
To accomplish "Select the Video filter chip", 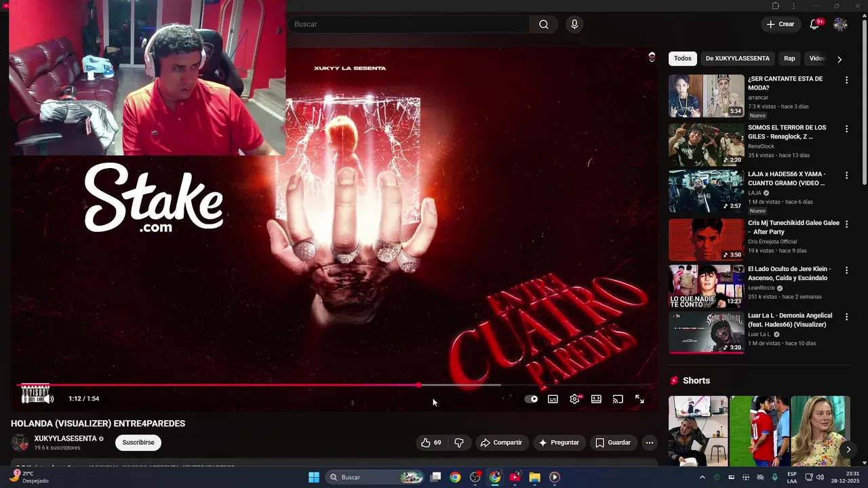I will 817,58.
